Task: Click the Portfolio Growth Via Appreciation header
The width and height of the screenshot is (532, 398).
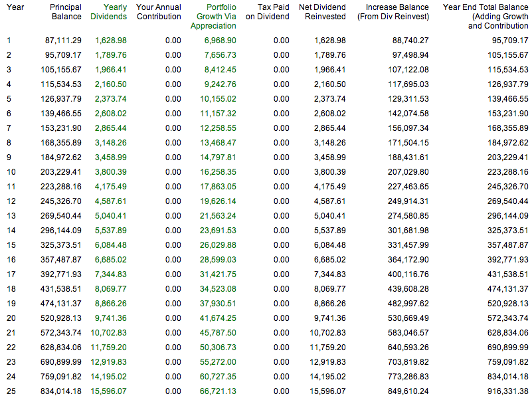Action: coord(213,17)
